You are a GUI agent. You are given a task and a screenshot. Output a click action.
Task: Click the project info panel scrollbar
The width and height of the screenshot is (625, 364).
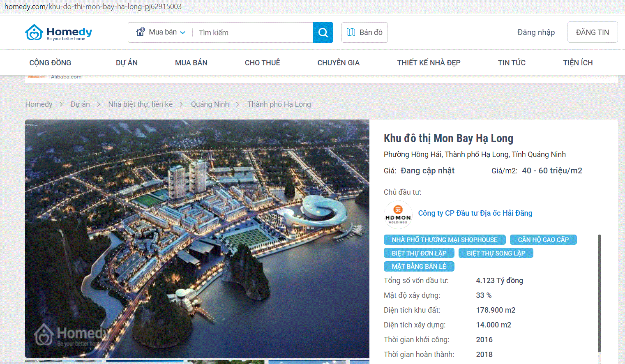(600, 293)
